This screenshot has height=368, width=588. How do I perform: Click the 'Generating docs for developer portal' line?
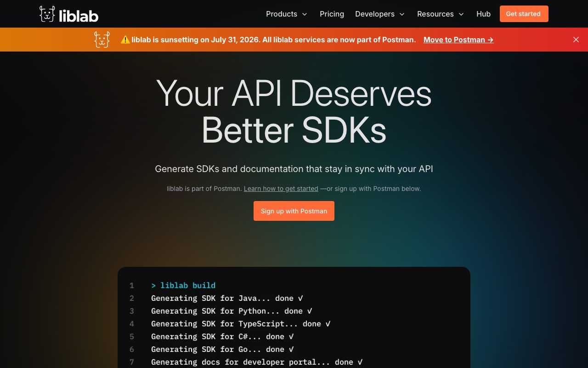[257, 362]
